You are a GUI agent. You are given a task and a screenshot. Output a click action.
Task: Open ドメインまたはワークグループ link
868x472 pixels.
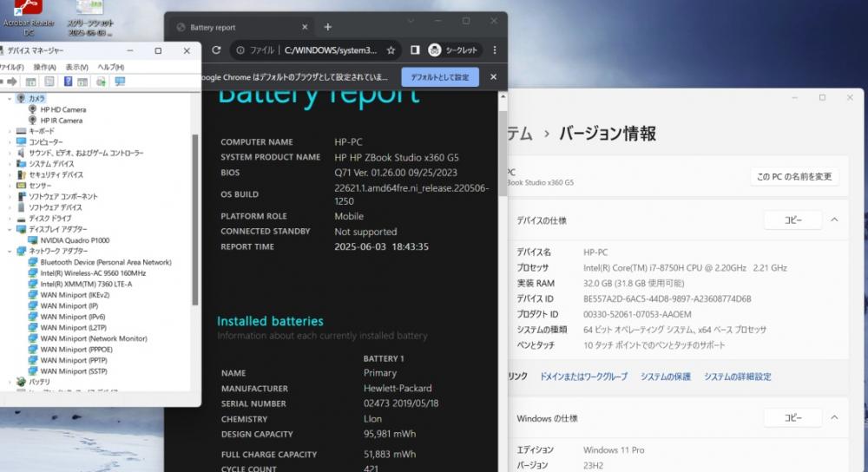coord(583,377)
